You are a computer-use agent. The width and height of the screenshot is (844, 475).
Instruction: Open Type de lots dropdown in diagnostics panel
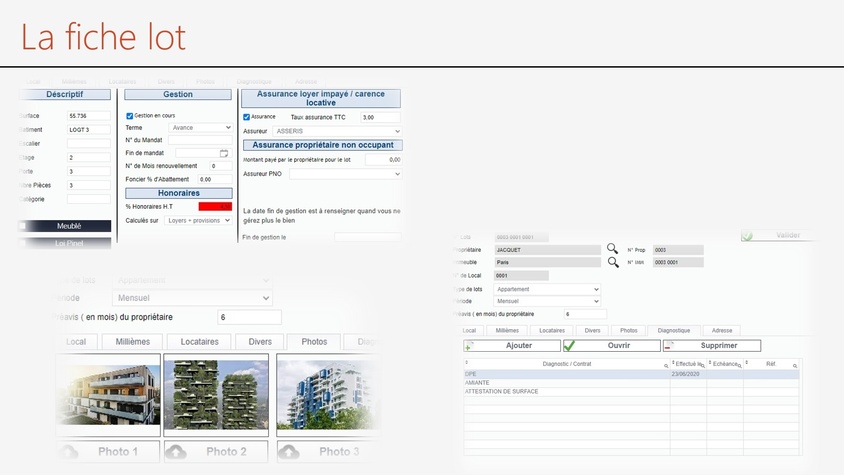[547, 289]
